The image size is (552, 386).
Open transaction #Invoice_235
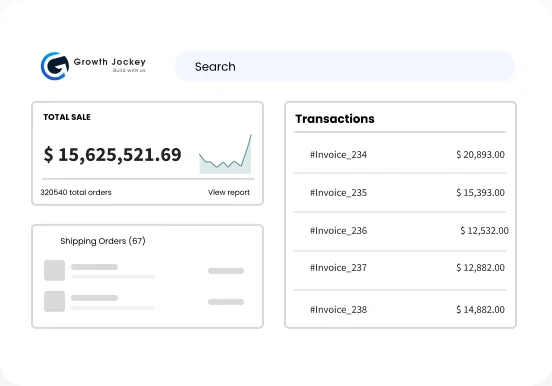400,193
